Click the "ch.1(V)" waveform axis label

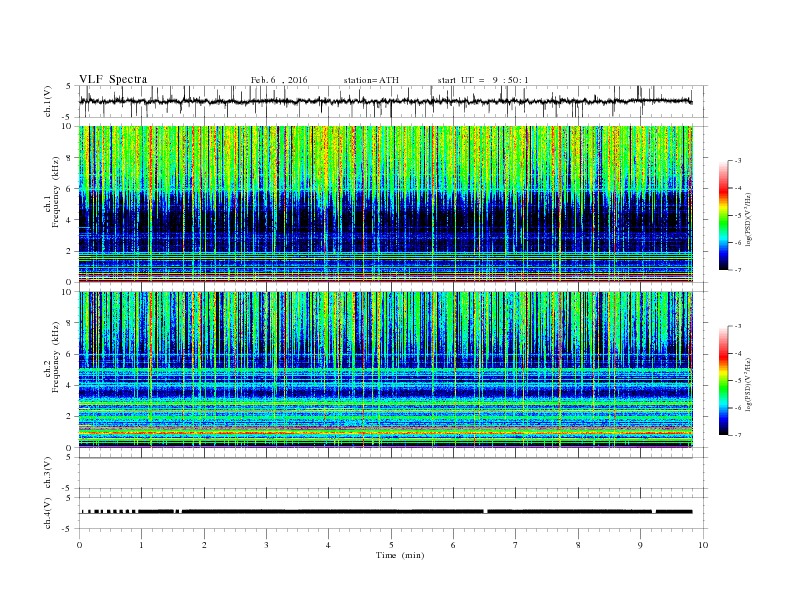48,101
